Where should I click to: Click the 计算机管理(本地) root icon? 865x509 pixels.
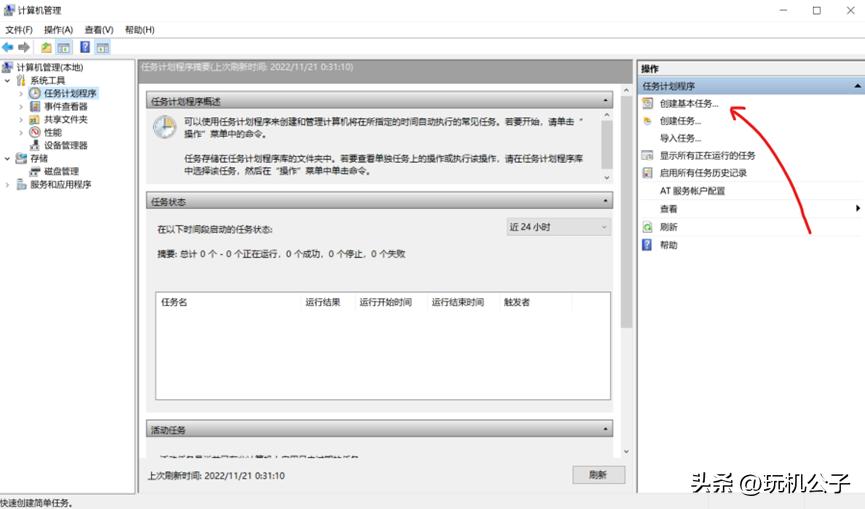pos(7,67)
